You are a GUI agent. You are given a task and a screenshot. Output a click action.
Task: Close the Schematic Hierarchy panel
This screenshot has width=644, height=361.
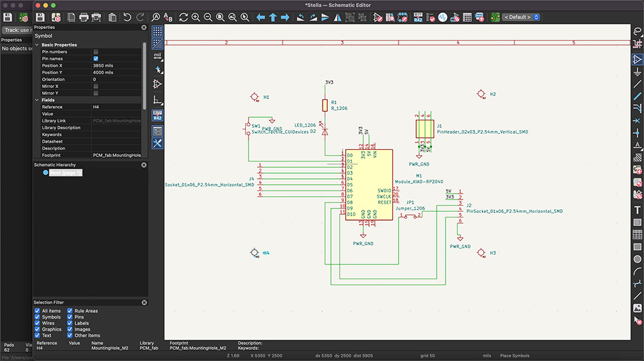[x=144, y=165]
